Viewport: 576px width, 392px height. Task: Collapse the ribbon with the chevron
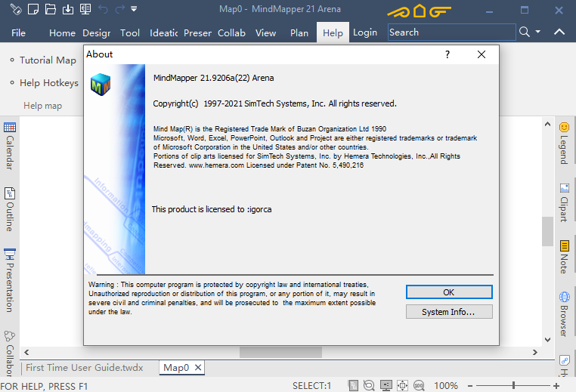pos(559,32)
